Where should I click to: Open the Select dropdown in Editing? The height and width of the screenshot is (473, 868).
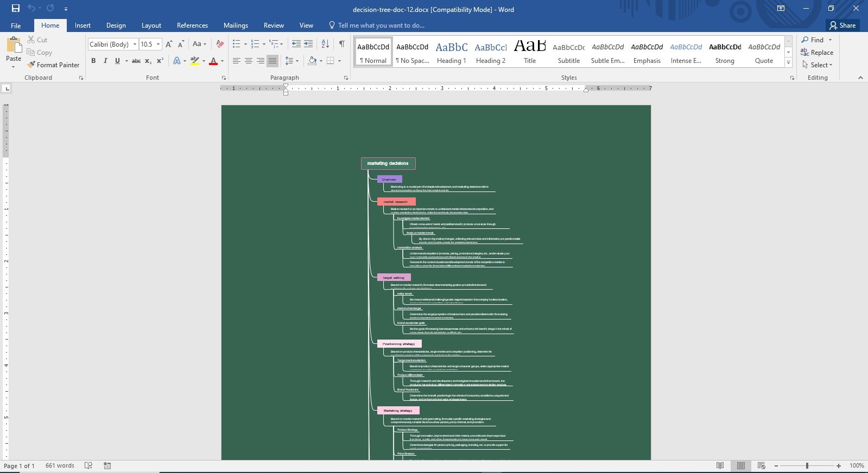click(x=818, y=65)
